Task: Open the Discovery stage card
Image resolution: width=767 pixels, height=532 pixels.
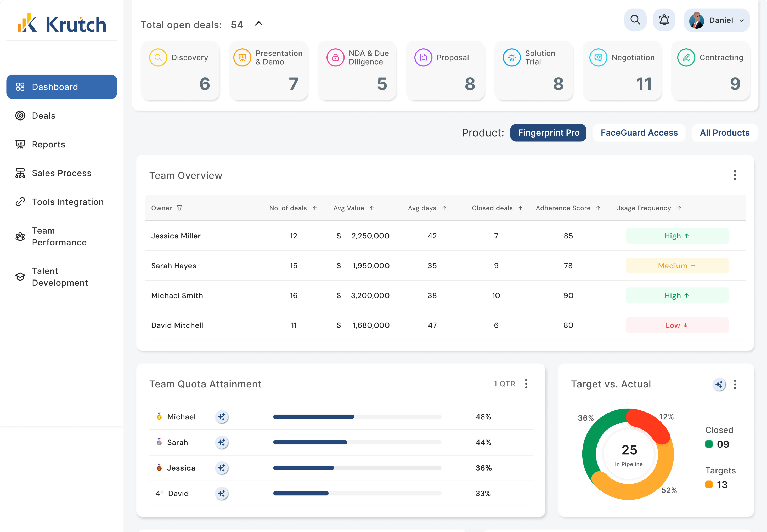Action: (x=180, y=70)
